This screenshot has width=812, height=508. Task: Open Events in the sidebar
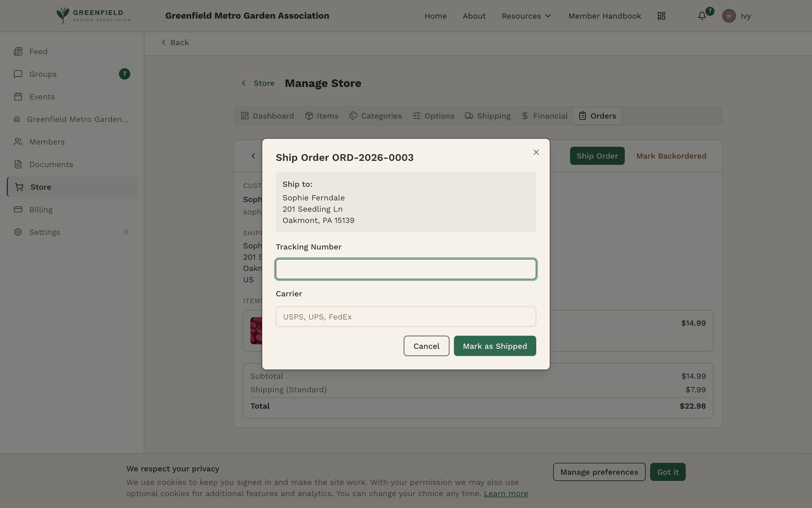pos(72,97)
